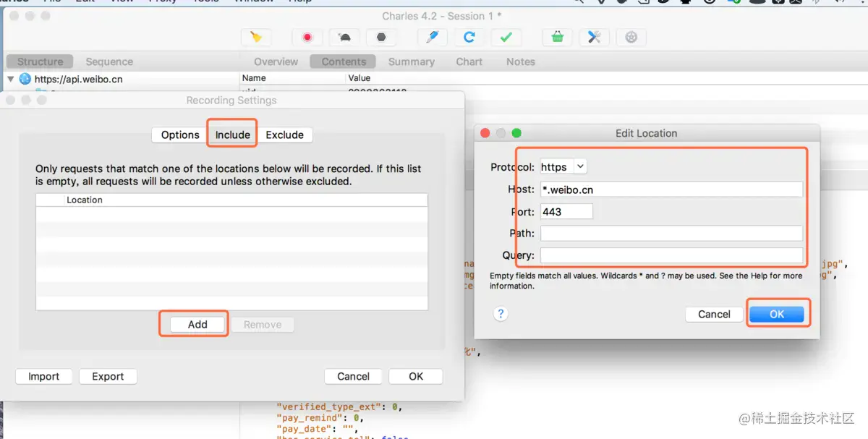Cancel the Edit Location dialog
This screenshot has width=868, height=439.
coord(714,314)
